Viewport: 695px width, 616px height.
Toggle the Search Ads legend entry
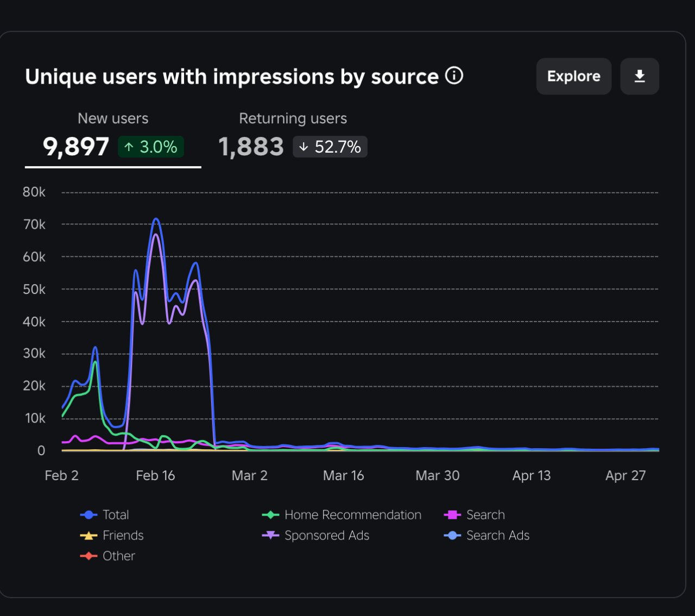click(x=486, y=535)
